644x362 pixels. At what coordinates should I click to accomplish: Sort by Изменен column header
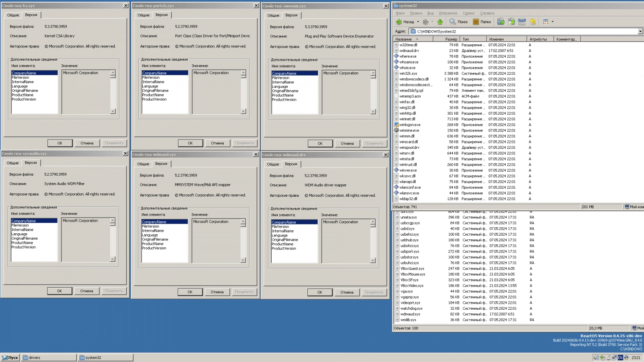[507, 39]
